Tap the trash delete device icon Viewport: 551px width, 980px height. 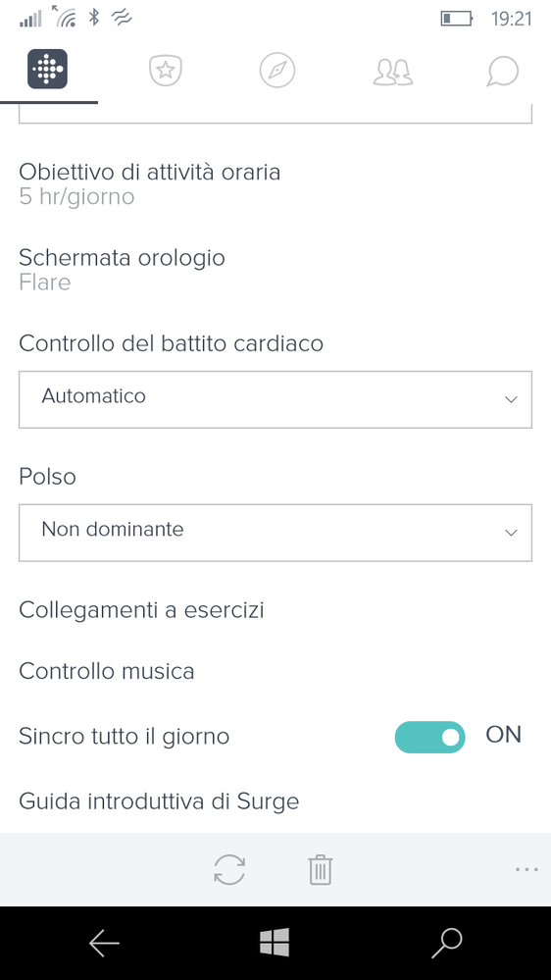[320, 869]
